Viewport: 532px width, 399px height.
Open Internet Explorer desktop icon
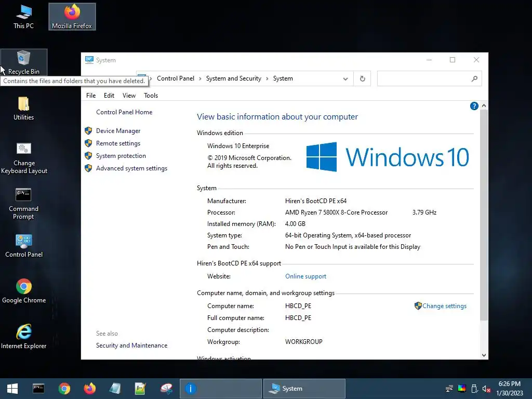[x=24, y=337]
